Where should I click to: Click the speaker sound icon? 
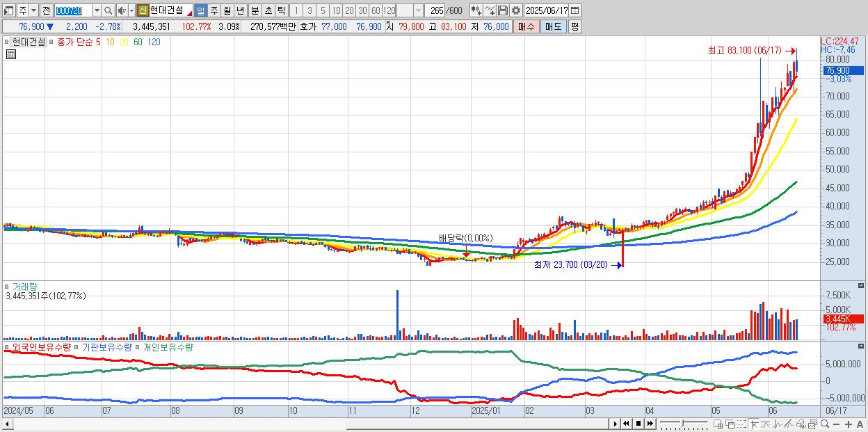point(121,10)
